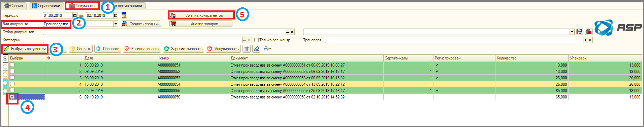Click registered checkmark in A0000000051 row
The height and width of the screenshot is (127, 644).
pos(437,65)
